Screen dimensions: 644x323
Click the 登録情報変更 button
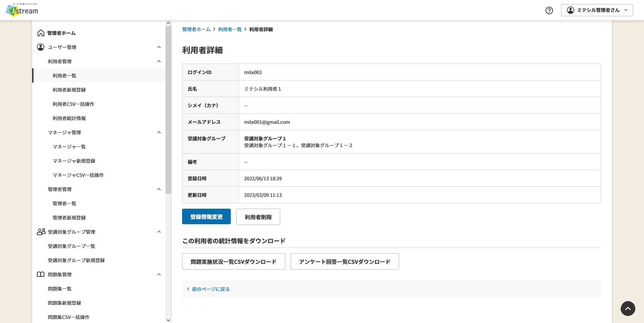(x=206, y=216)
